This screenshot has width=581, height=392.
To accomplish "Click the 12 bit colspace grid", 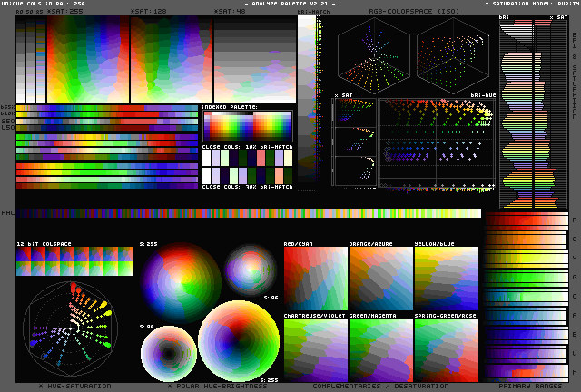I will (74, 263).
